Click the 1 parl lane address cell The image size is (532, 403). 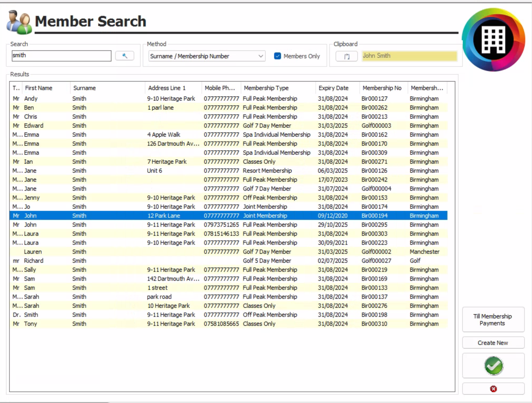tap(160, 108)
